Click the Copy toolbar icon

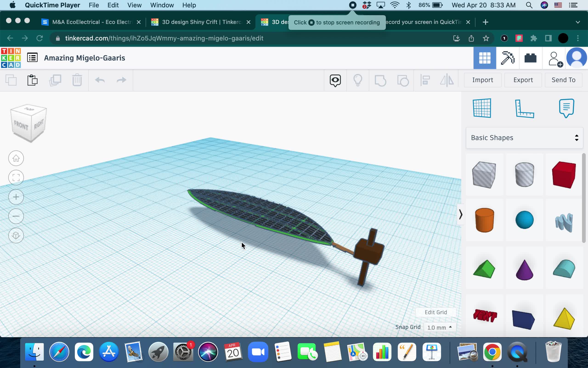(x=11, y=80)
